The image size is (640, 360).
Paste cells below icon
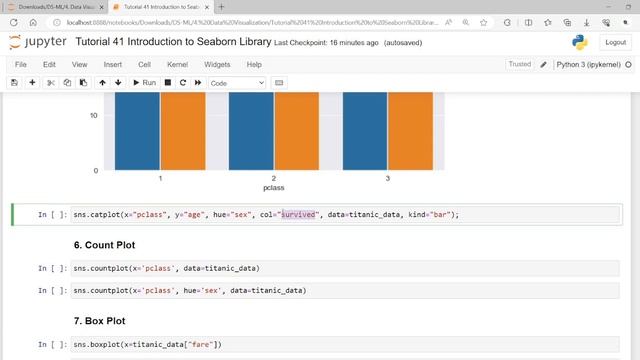pyautogui.click(x=83, y=83)
